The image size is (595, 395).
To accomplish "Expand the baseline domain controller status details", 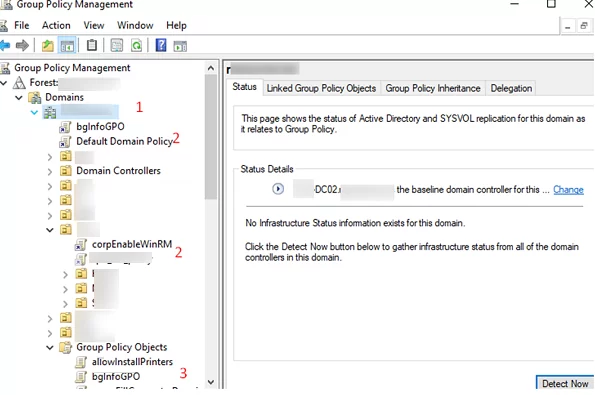I will point(278,189).
